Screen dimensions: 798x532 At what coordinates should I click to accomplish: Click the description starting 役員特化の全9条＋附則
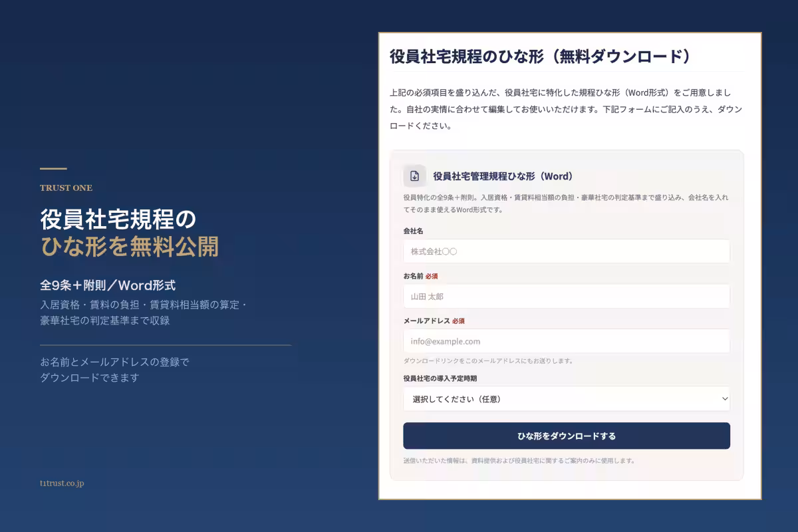[x=566, y=203]
